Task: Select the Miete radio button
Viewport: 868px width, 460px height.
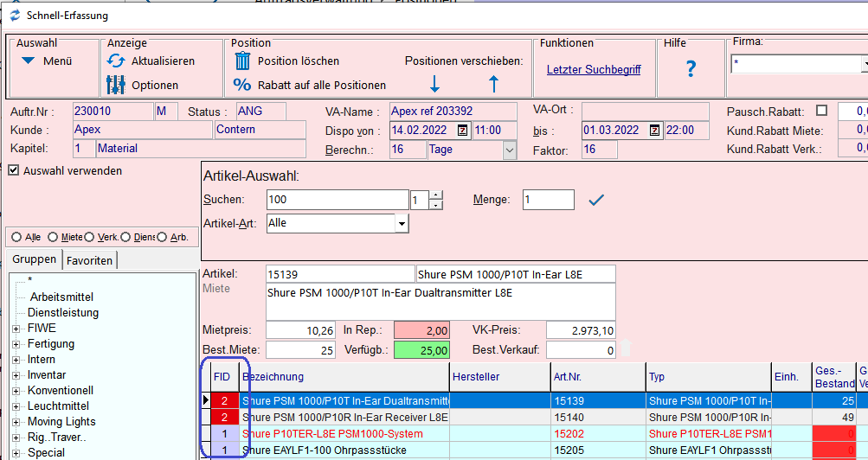Action: pos(53,237)
